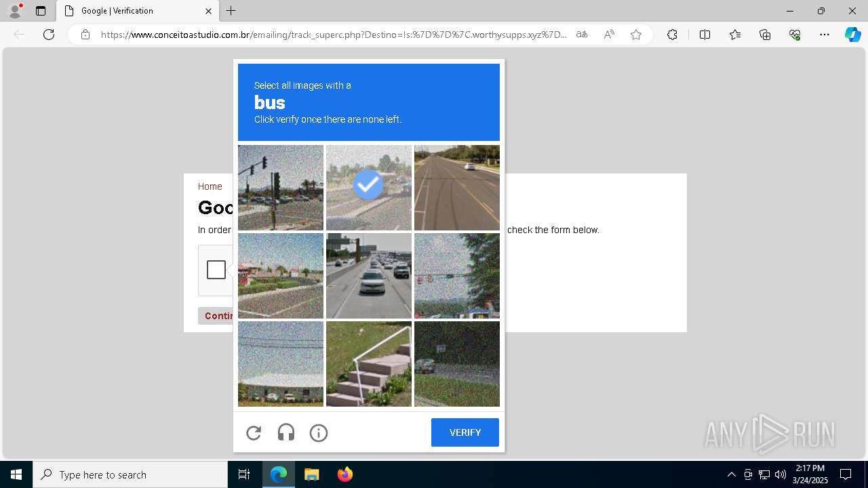Click the partially hidden Continue button
Viewport: 868px width, 488px height.
click(216, 316)
